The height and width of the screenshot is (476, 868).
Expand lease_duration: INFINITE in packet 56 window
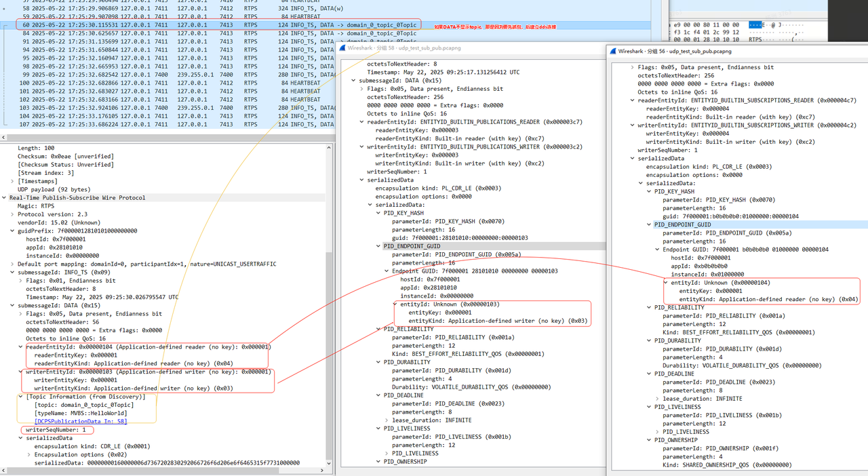tap(657, 399)
